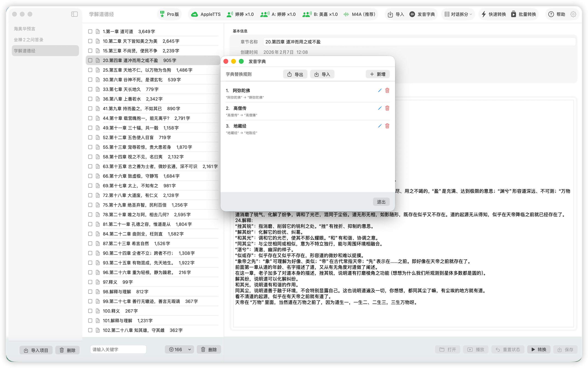Click 导入 in the 发音字典 dialog

pos(322,74)
